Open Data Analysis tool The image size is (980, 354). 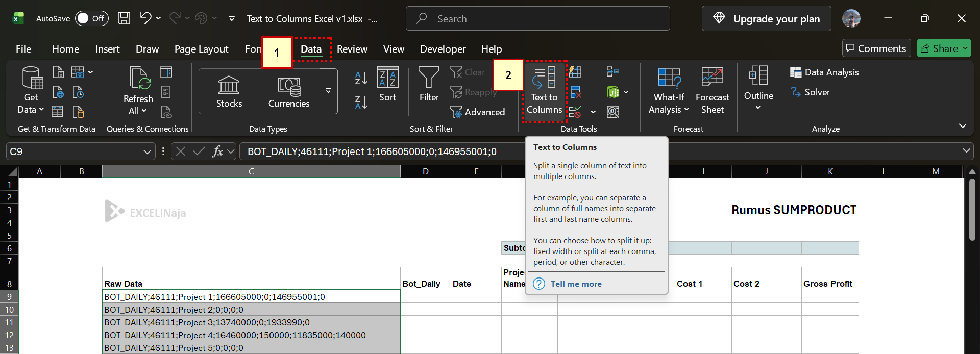[x=824, y=72]
